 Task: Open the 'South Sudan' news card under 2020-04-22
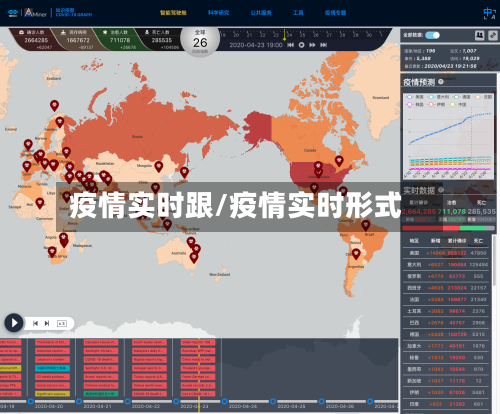coord(149,342)
